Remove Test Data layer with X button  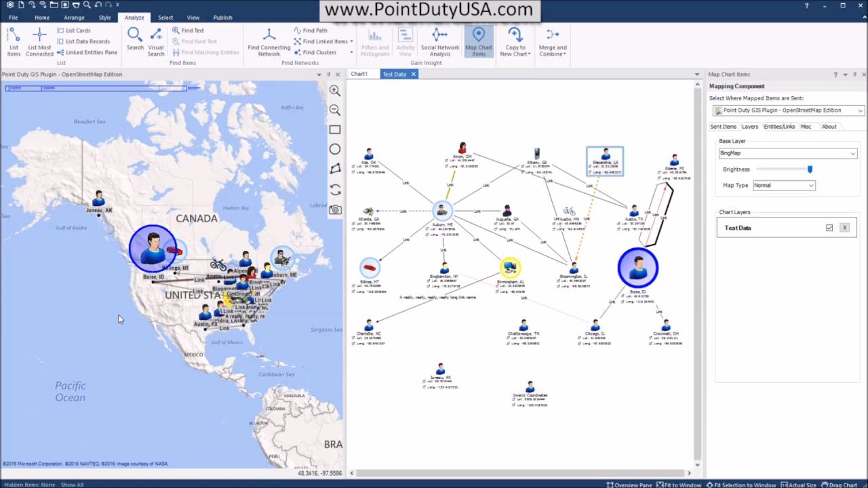844,228
